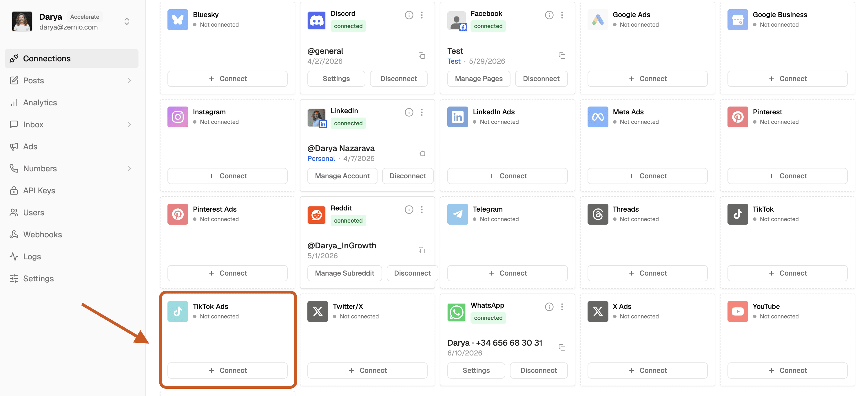Open info for the LinkedIn connection
Viewport: 868px width, 396px height.
point(409,113)
